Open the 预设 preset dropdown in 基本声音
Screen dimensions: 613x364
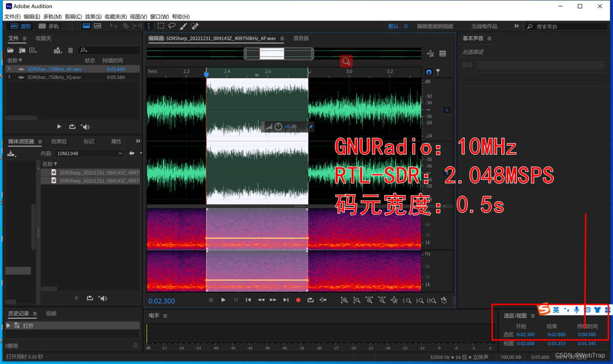[540, 65]
